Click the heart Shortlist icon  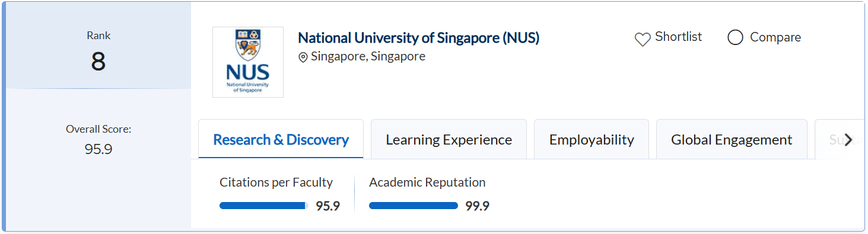[643, 39]
